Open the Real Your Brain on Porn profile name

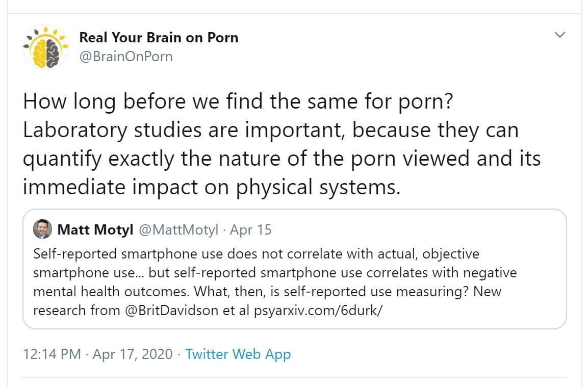tap(159, 37)
